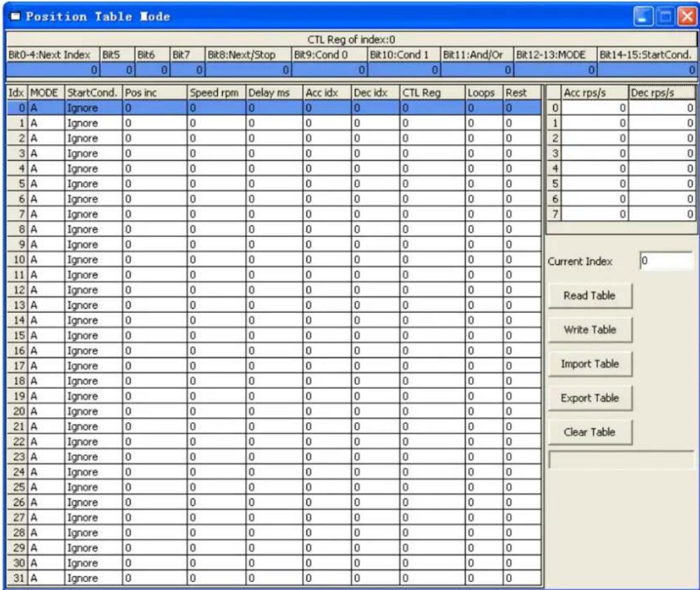The width and height of the screenshot is (700, 590).
Task: Click the Loops column header
Action: [485, 93]
